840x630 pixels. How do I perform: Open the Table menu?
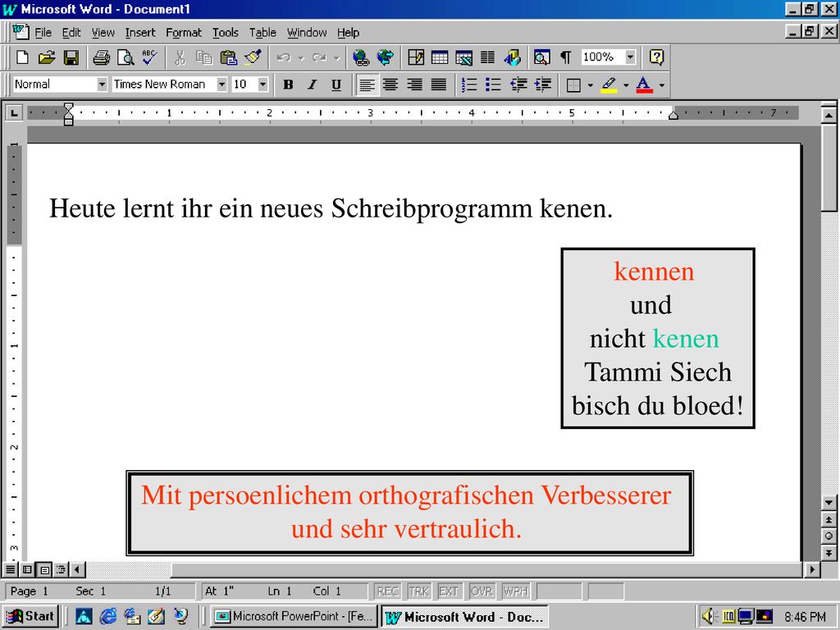pyautogui.click(x=262, y=33)
